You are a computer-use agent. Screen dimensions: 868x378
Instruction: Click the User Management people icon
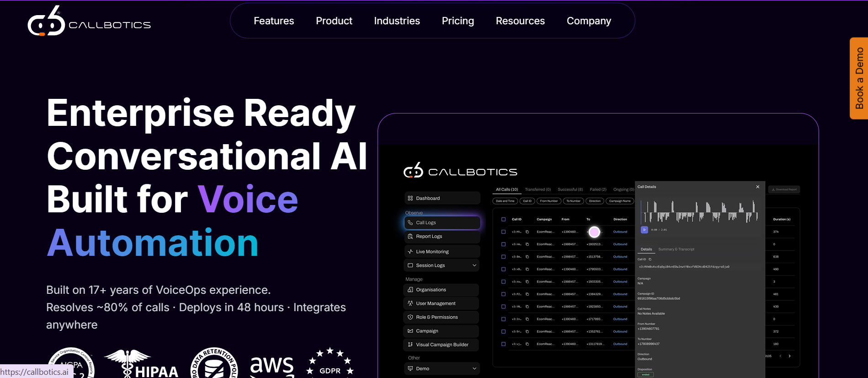410,303
